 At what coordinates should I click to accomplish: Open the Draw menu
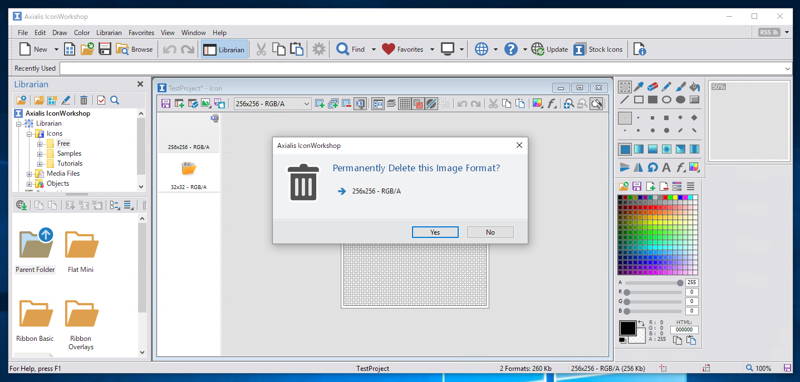pyautogui.click(x=60, y=33)
